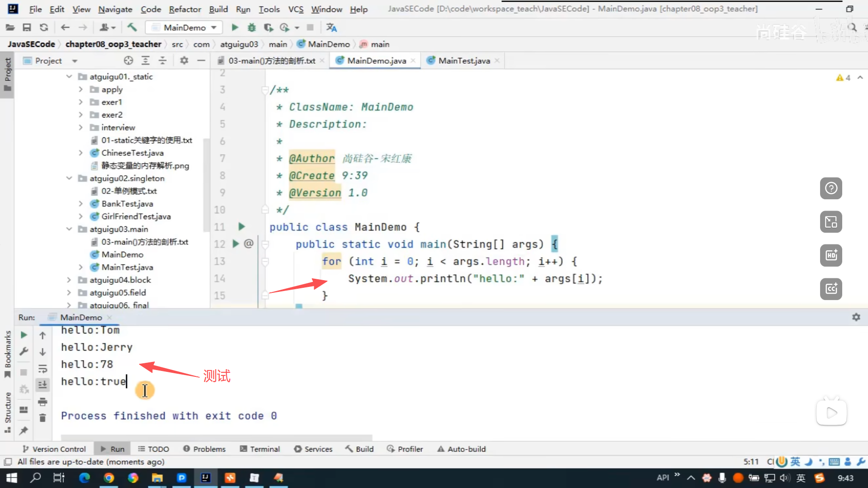Expand the atguigu04.block package
Image resolution: width=868 pixels, height=488 pixels.
(69, 280)
